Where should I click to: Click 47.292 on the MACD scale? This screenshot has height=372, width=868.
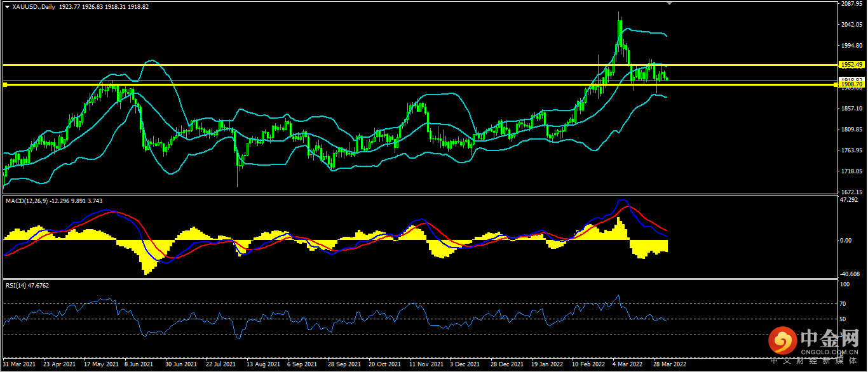850,199
